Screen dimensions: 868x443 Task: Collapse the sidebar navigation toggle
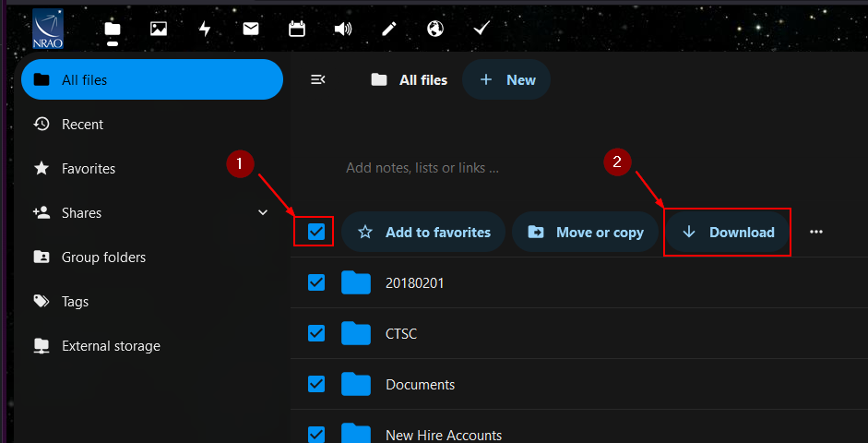coord(318,80)
